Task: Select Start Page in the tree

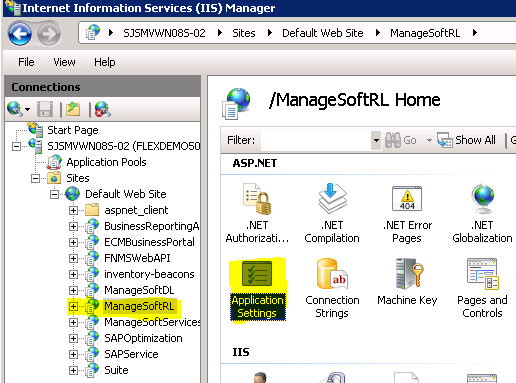Action: coord(73,130)
